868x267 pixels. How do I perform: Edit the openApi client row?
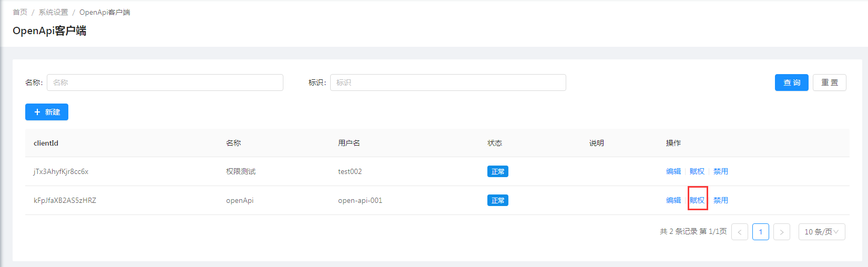pyautogui.click(x=673, y=200)
